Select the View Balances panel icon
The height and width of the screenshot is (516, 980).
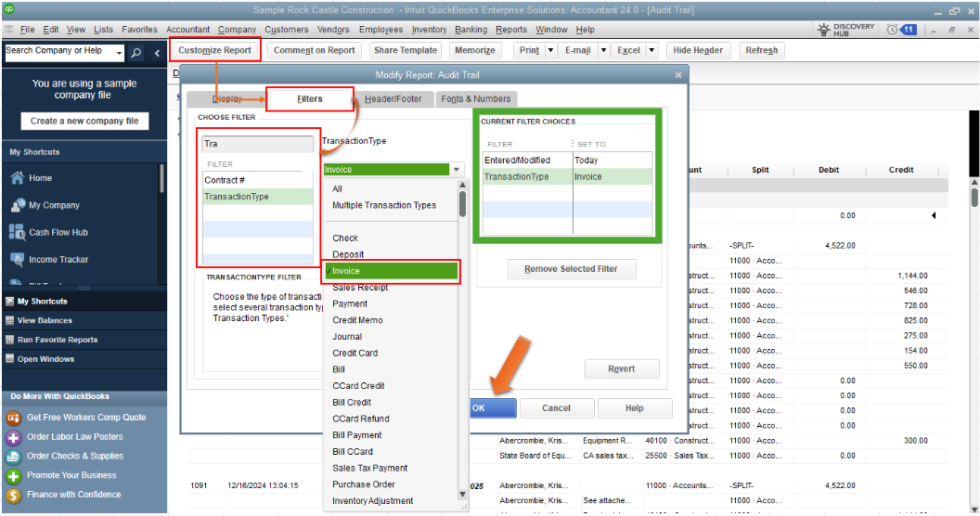coord(9,320)
